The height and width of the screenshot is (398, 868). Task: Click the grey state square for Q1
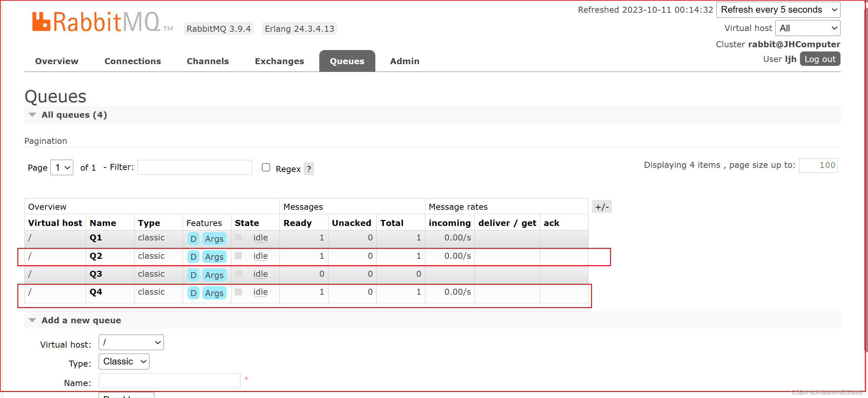tap(238, 238)
